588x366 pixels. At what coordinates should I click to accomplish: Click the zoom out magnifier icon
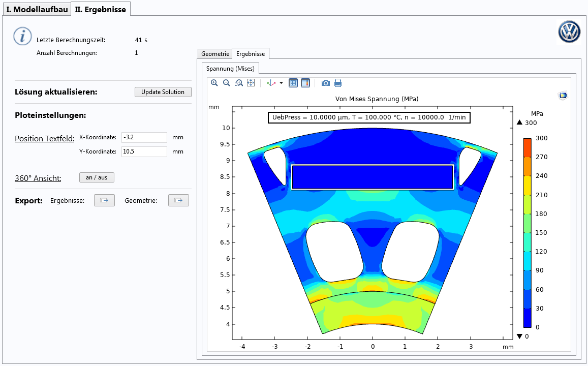click(x=226, y=83)
